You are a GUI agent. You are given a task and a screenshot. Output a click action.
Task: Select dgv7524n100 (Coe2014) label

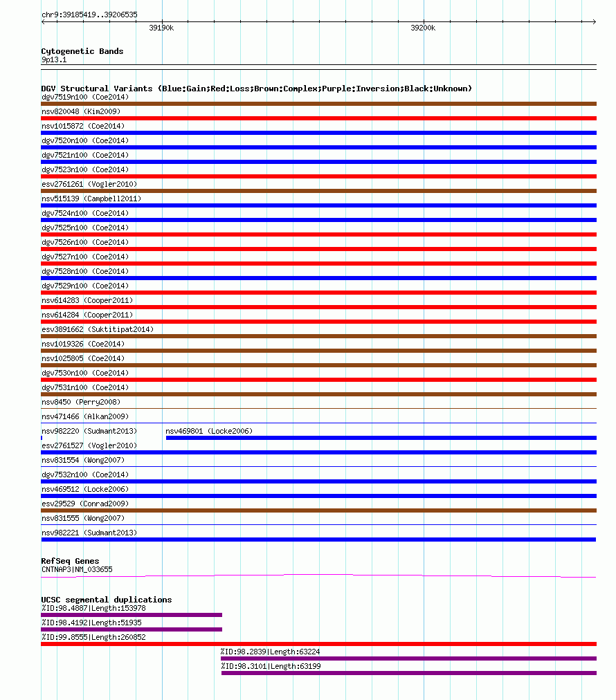click(x=85, y=213)
